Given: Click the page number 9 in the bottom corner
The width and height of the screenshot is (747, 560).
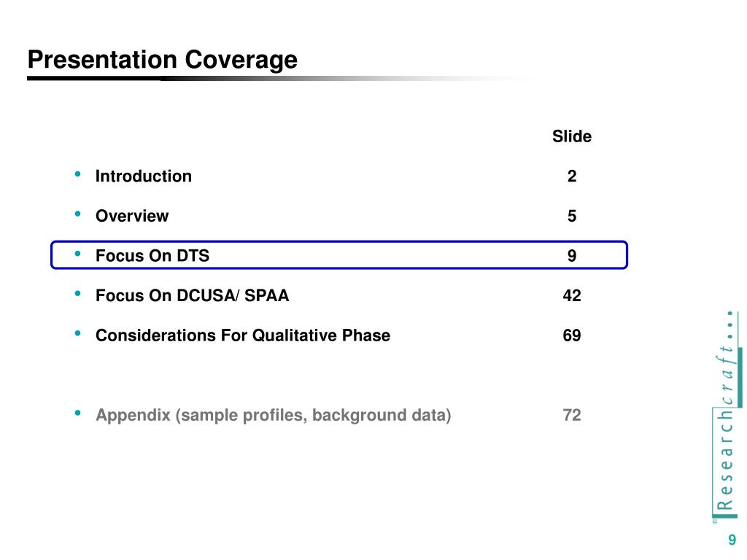Looking at the screenshot, I should (732, 540).
